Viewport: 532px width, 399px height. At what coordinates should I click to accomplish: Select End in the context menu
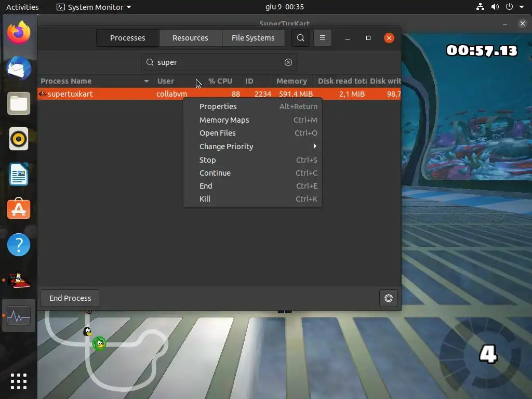253,186
